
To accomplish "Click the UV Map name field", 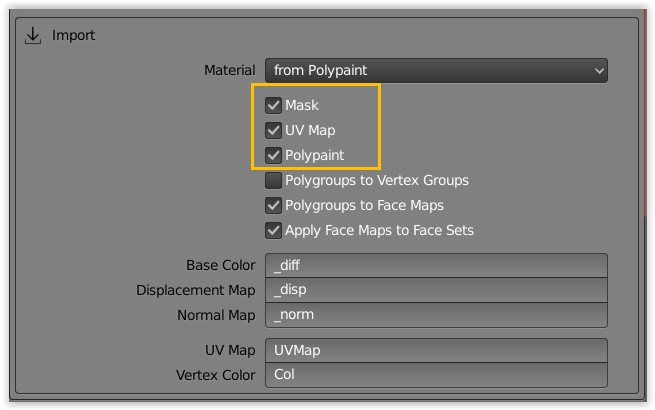I will click(x=436, y=350).
